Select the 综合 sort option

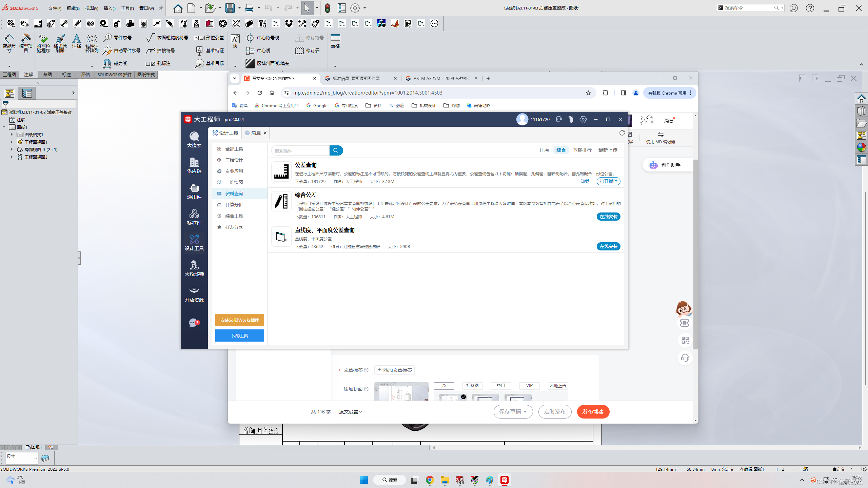coord(561,150)
